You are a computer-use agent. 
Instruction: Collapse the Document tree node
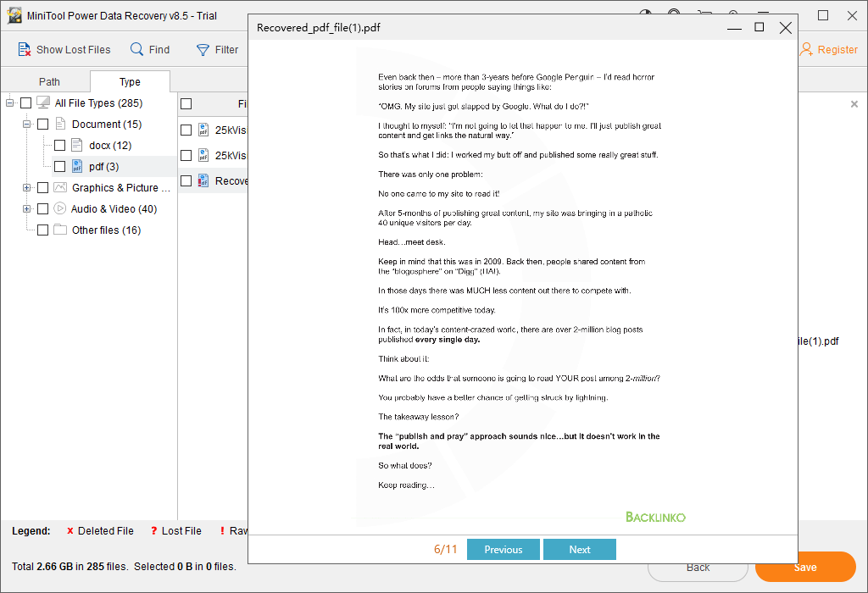click(26, 124)
